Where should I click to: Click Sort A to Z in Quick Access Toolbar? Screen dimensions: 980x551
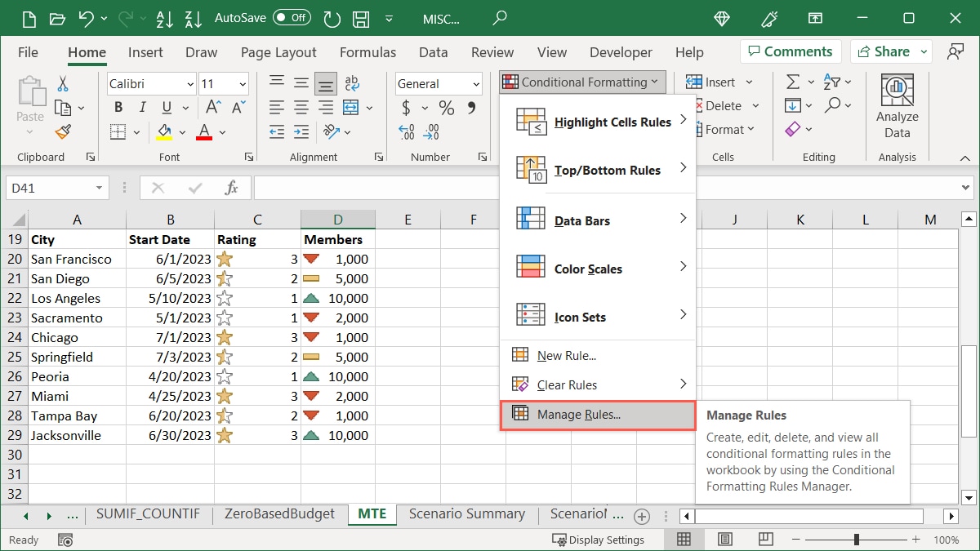[x=169, y=18]
